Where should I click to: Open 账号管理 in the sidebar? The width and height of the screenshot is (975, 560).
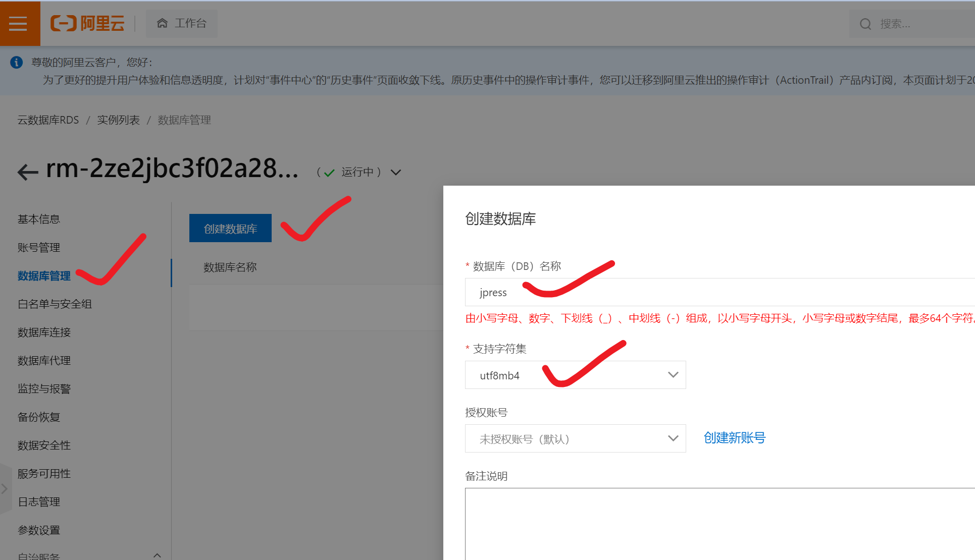click(39, 247)
